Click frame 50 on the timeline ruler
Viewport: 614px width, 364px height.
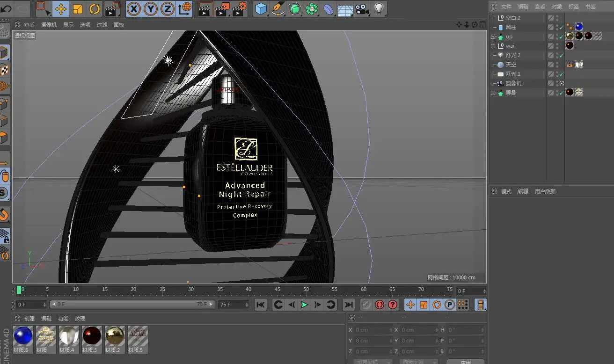point(306,290)
